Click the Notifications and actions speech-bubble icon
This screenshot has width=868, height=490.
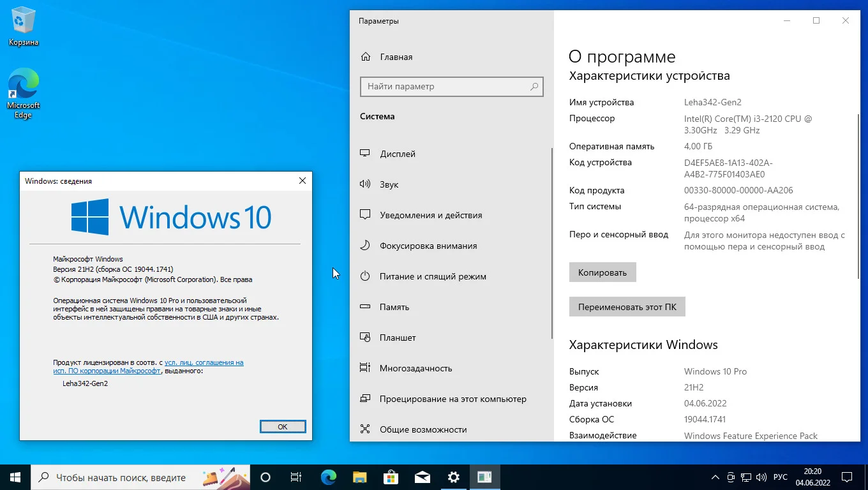[365, 215]
